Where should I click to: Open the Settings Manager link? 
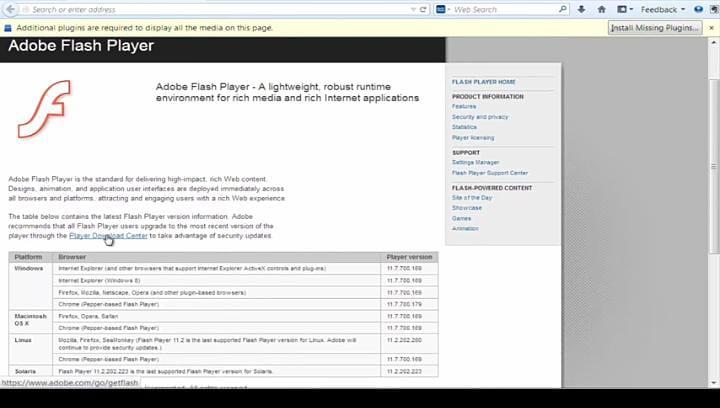(475, 162)
